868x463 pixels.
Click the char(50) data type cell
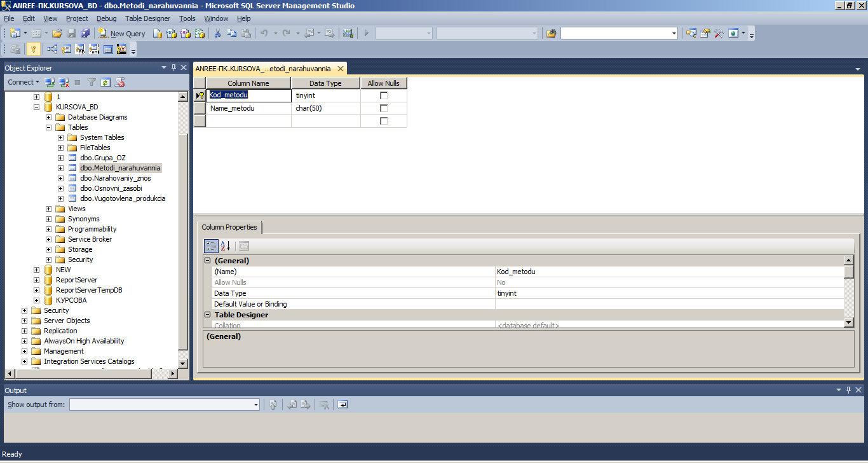tap(326, 108)
